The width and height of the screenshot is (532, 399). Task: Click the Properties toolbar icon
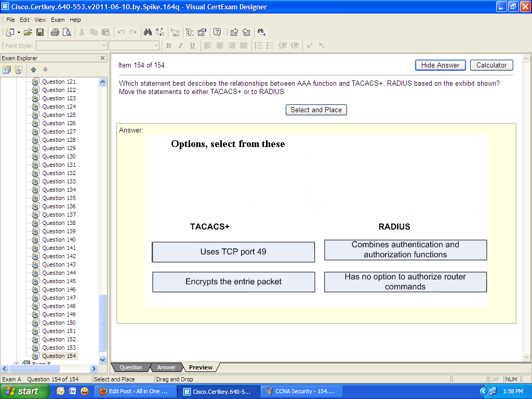coord(202,32)
